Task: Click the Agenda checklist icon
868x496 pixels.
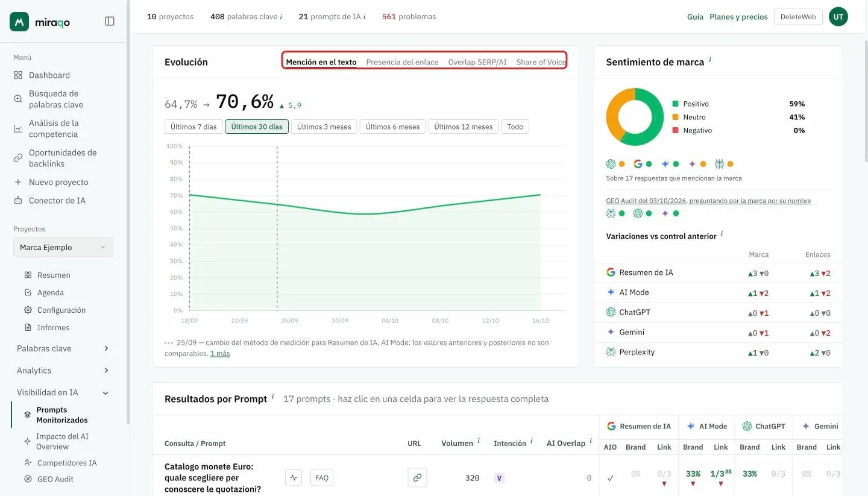Action: [28, 292]
